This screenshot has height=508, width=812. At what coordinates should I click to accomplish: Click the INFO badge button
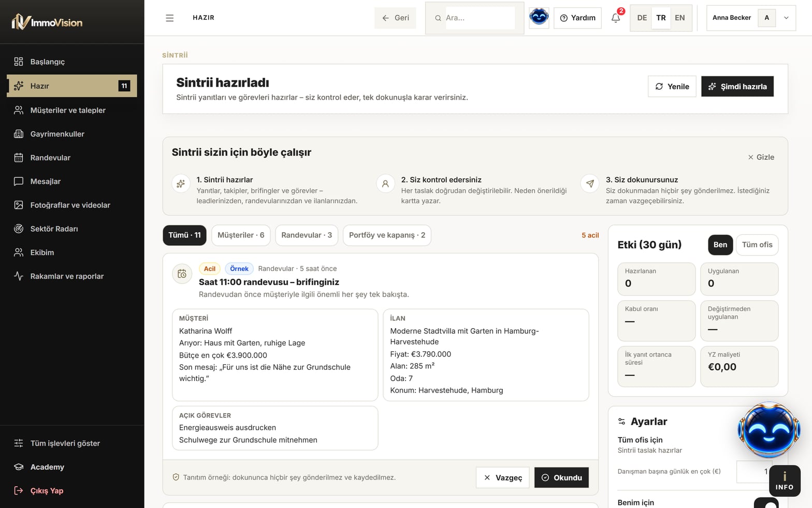pyautogui.click(x=785, y=481)
